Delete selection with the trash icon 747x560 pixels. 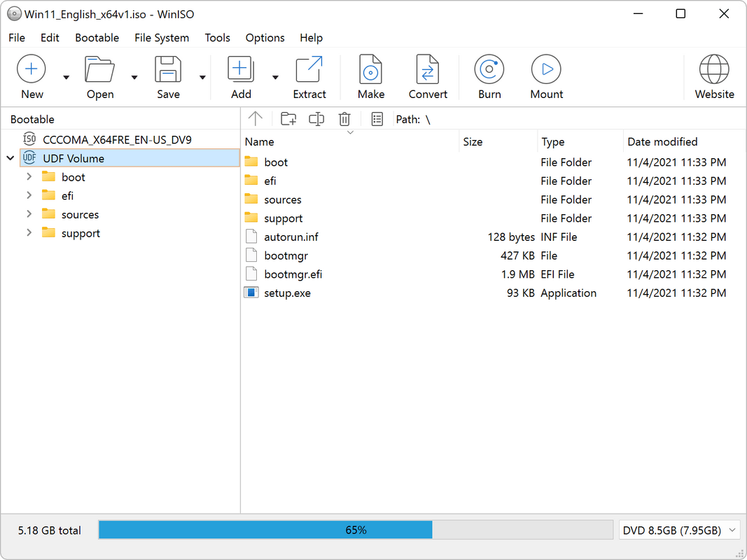(x=344, y=119)
